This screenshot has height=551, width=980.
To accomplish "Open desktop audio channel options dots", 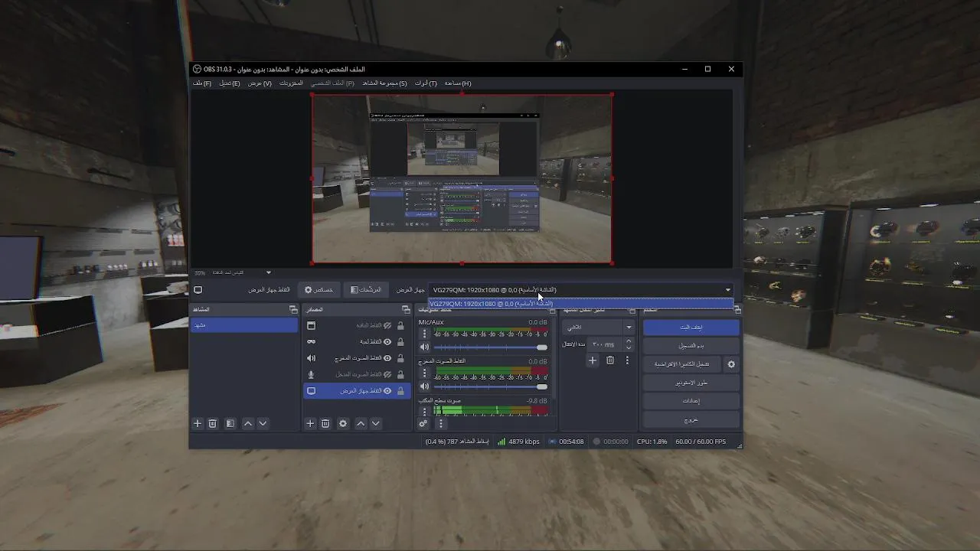I will pyautogui.click(x=425, y=411).
